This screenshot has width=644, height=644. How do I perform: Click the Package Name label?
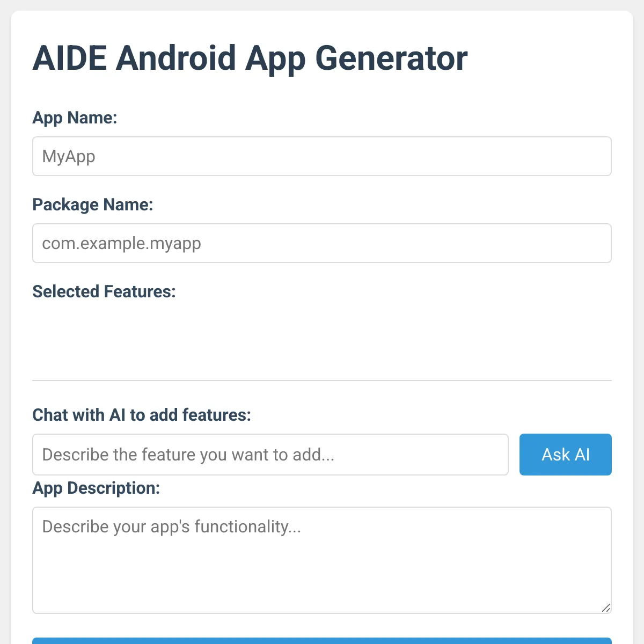[x=93, y=204]
